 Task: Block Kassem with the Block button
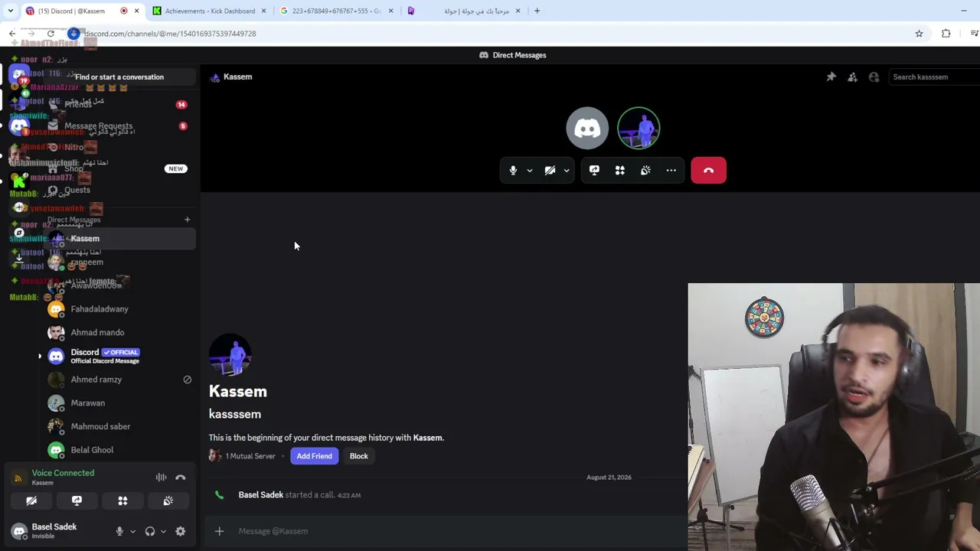pos(358,456)
